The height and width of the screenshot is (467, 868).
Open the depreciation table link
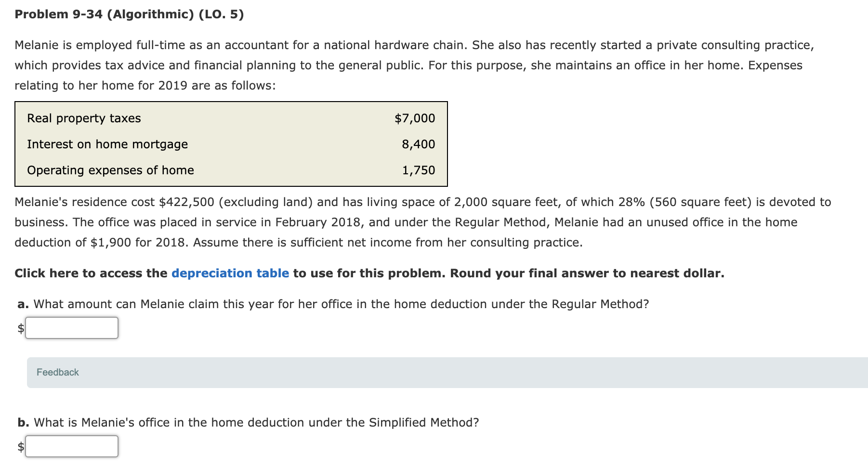pos(230,273)
